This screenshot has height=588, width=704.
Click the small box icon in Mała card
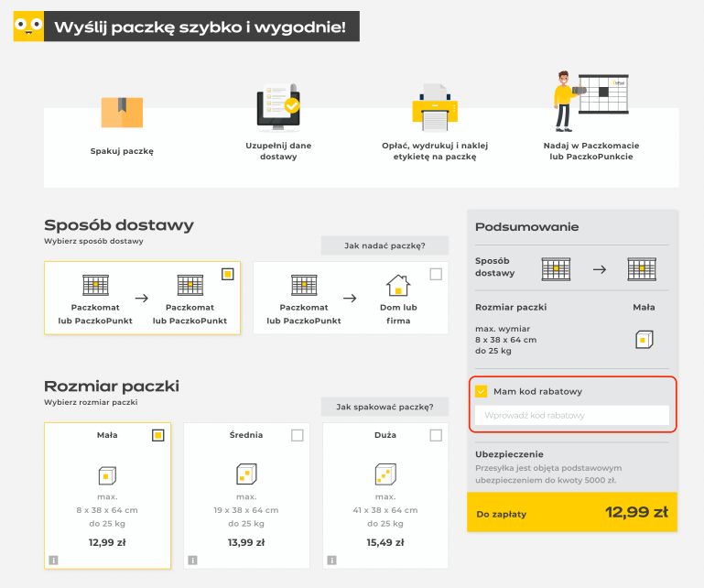click(107, 475)
